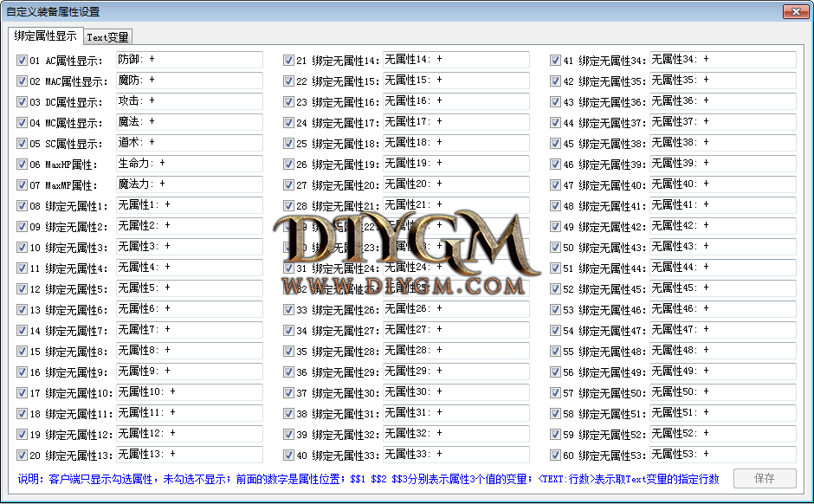Click the 无属性10: + input field
Viewport: 814px width, 504px height.
[x=190, y=392]
